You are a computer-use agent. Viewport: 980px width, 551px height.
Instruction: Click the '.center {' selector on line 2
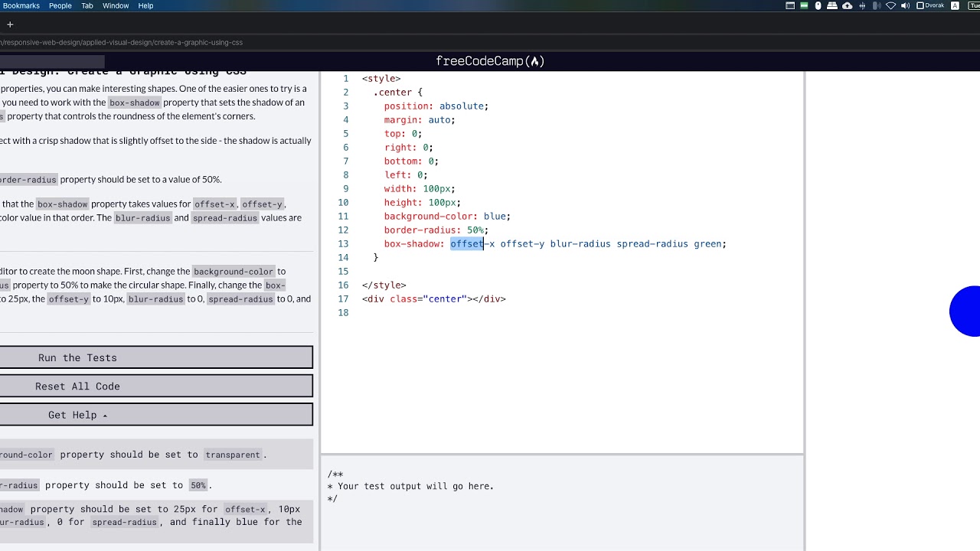click(398, 92)
